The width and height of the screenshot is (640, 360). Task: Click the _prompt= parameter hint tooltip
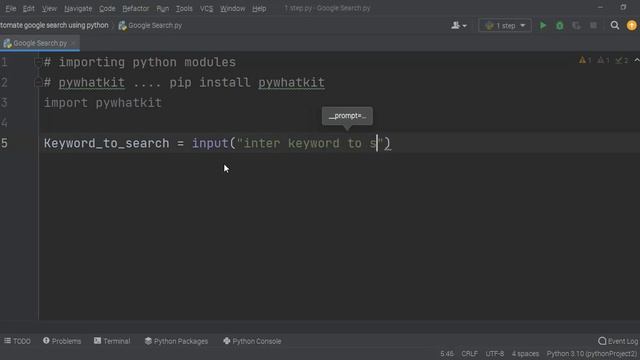pyautogui.click(x=347, y=116)
